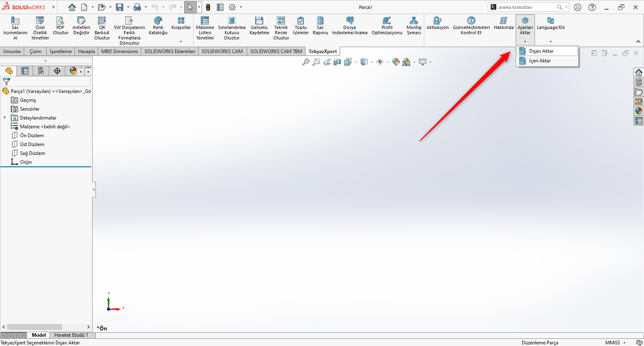Click Sınırlandırma Kutusu Oluştur
The height and width of the screenshot is (346, 644).
pyautogui.click(x=232, y=28)
